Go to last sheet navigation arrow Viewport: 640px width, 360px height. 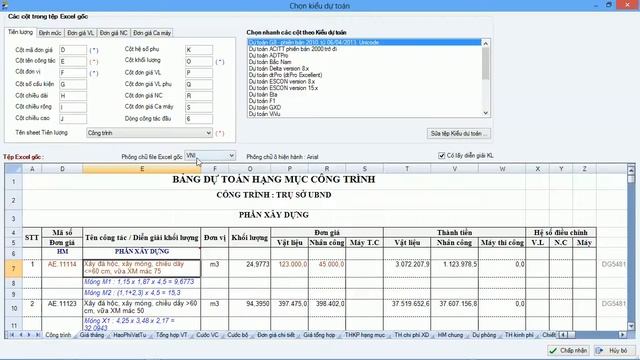click(37, 335)
